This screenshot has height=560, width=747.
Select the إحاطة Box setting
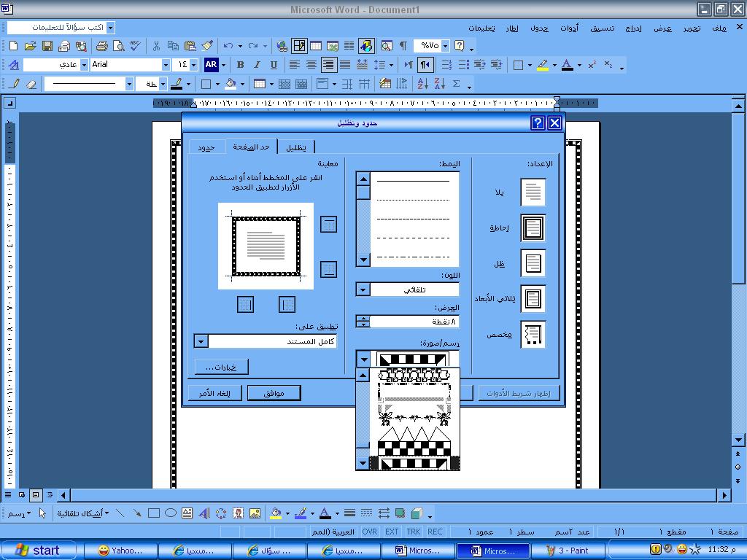[533, 228]
